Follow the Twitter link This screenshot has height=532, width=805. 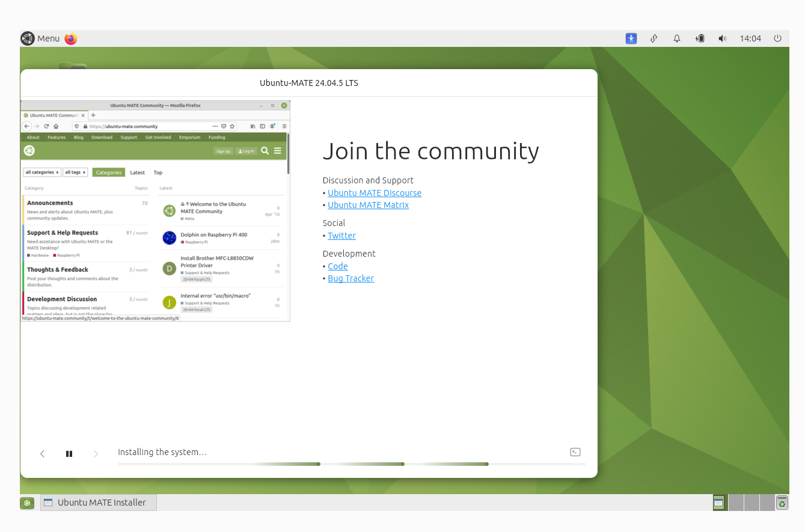(341, 236)
